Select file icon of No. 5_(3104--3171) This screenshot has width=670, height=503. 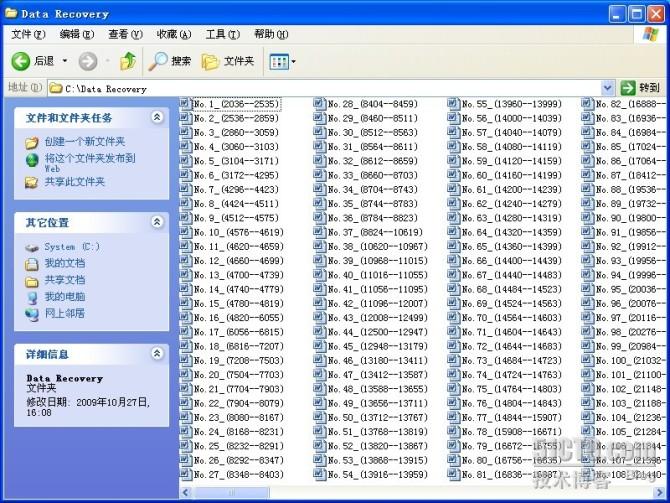coord(185,160)
